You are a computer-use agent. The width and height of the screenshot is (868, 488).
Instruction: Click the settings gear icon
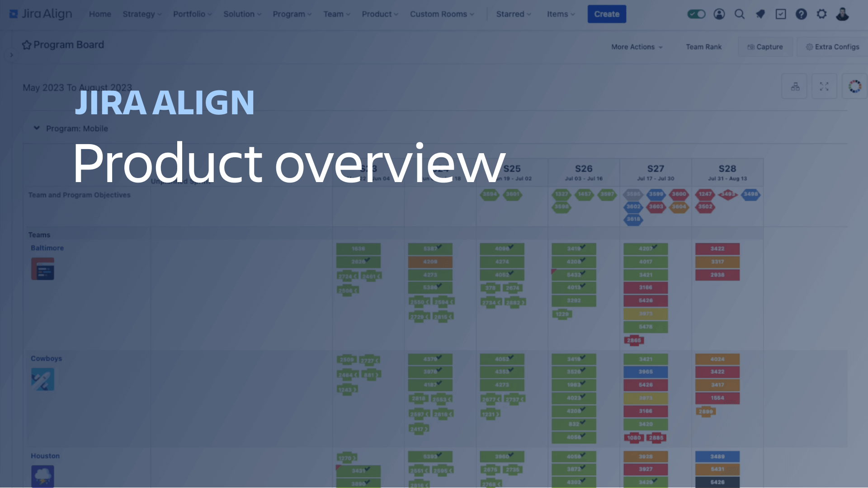[821, 14]
